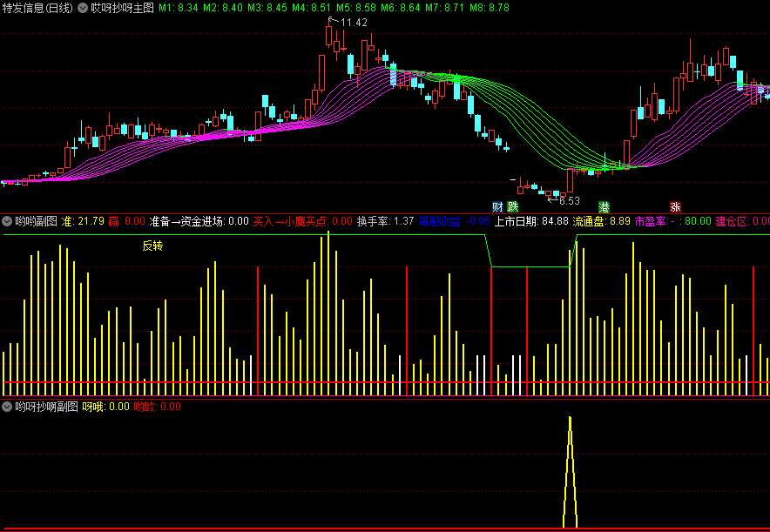Click the 建仓区 readout
Viewport: 770px width, 532px height.
click(742, 221)
